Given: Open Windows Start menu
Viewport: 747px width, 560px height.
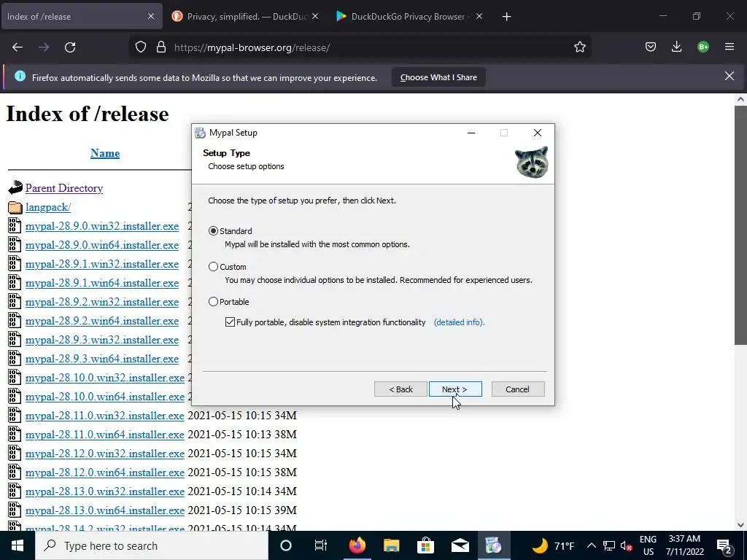Looking at the screenshot, I should [x=18, y=545].
